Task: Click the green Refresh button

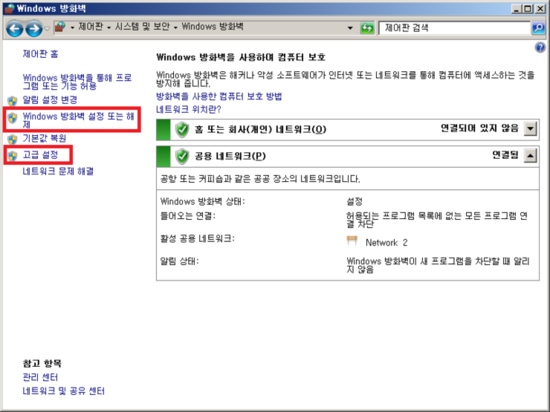Action: [367, 28]
